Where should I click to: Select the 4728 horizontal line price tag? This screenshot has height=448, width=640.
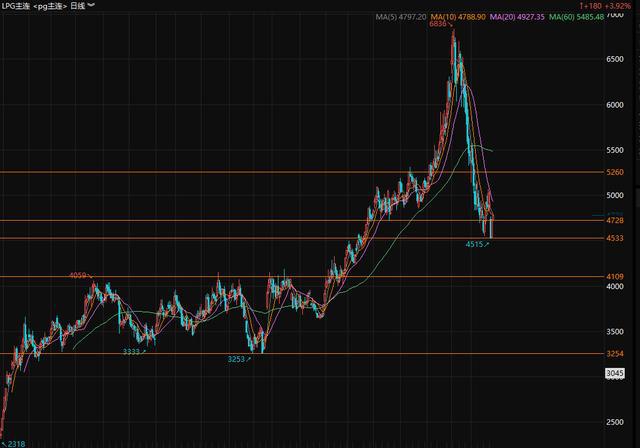click(614, 221)
